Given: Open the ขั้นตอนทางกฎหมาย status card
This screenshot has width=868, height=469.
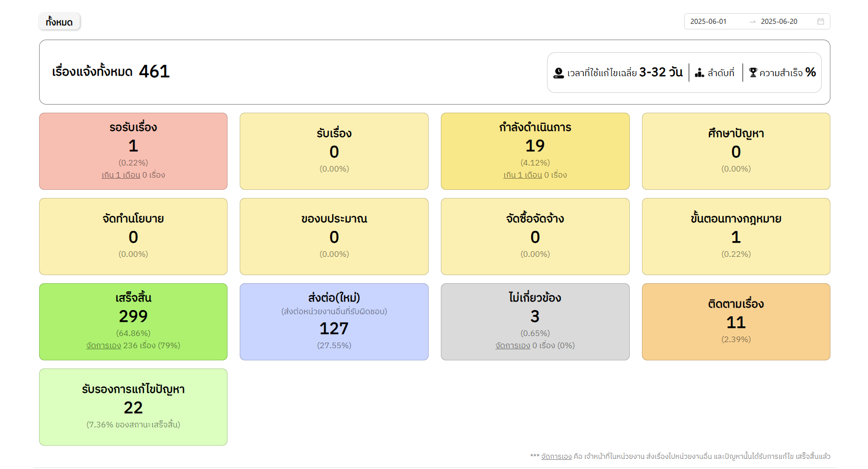Looking at the screenshot, I should point(735,237).
